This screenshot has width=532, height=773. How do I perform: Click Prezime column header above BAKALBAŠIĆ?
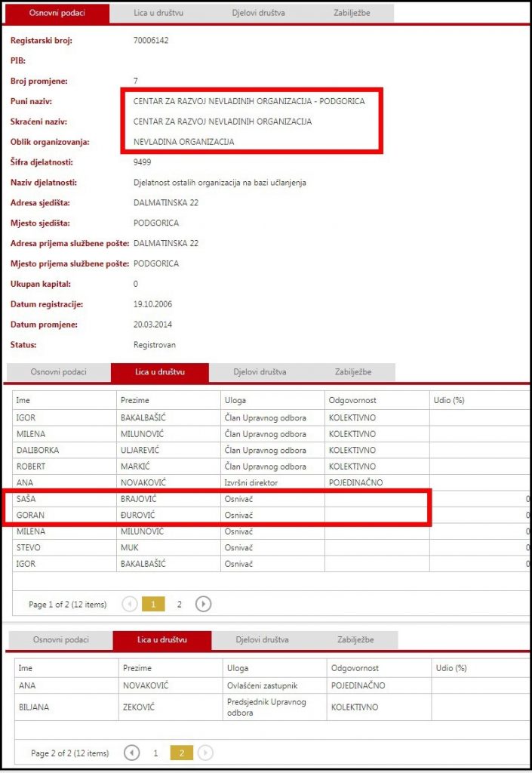click(168, 400)
